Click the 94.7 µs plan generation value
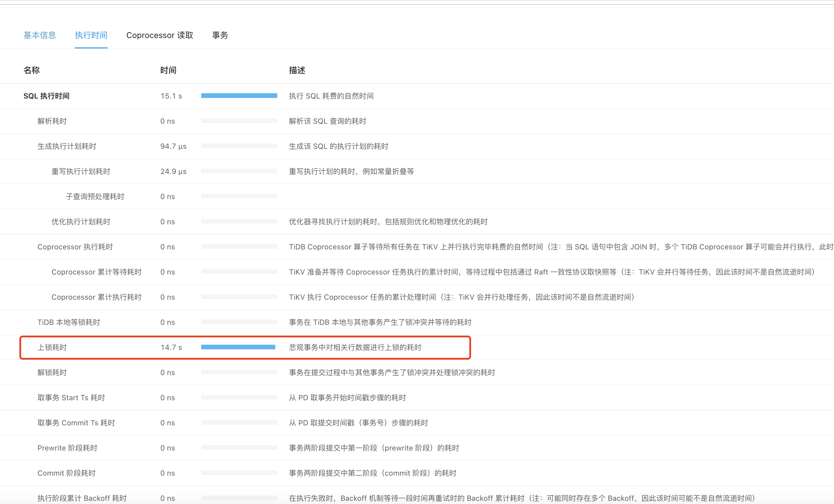This screenshot has height=504, width=834. pos(173,146)
